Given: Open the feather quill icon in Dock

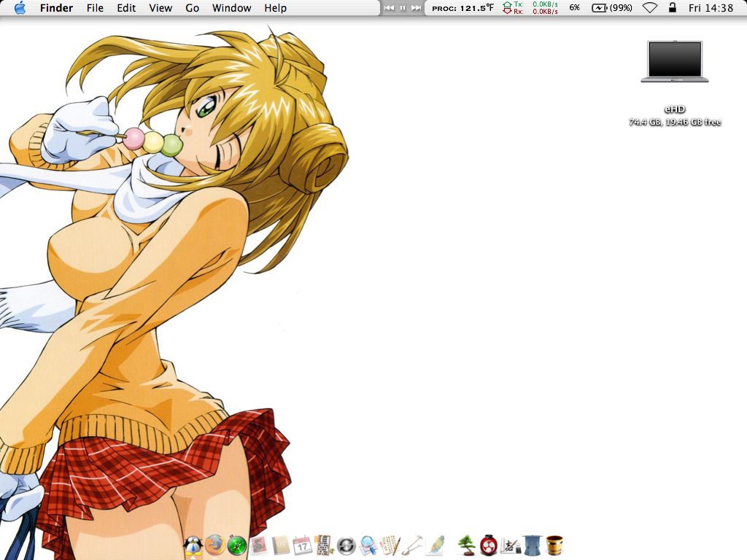Looking at the screenshot, I should click(x=435, y=545).
